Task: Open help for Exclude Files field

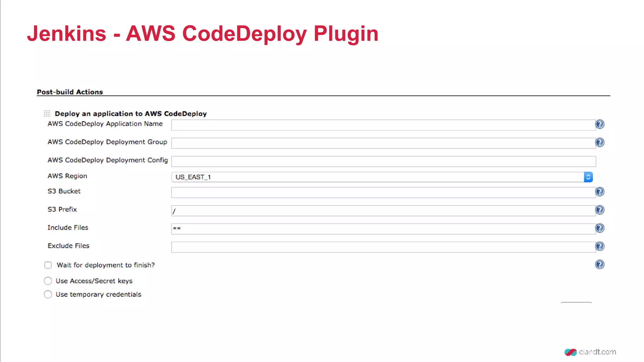Action: point(600,246)
